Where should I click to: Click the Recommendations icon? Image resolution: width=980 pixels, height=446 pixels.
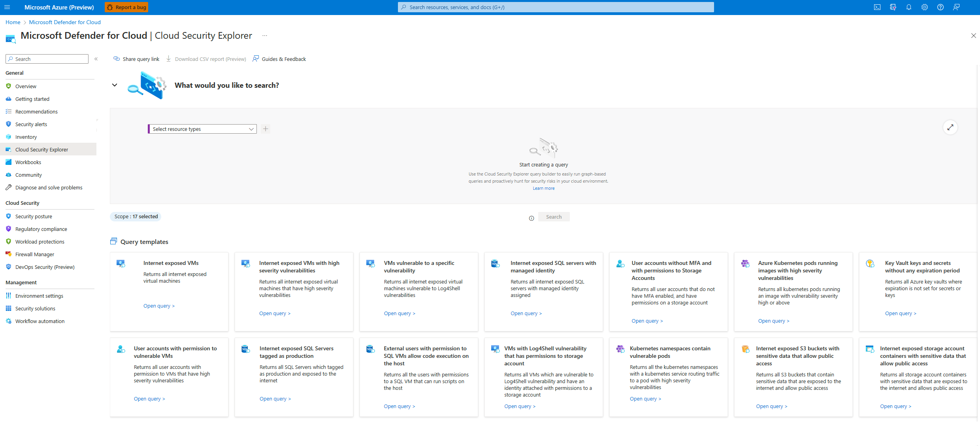9,111
